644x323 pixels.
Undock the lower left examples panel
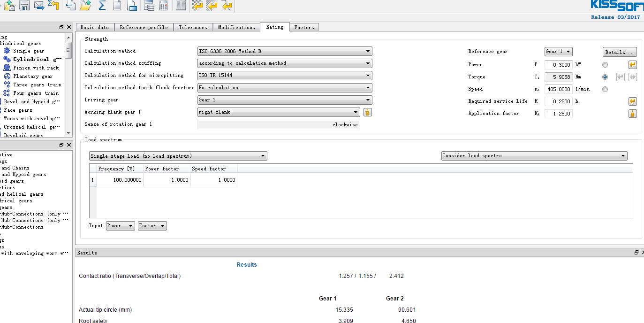[x=61, y=145]
